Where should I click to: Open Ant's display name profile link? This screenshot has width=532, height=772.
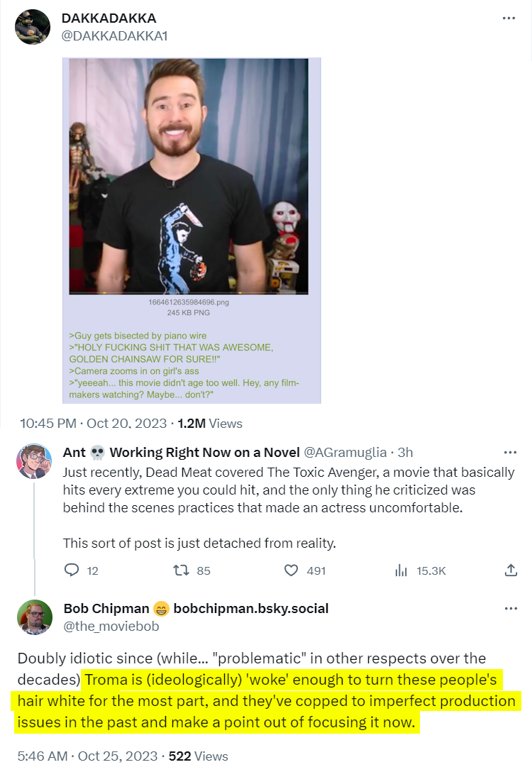[180, 452]
